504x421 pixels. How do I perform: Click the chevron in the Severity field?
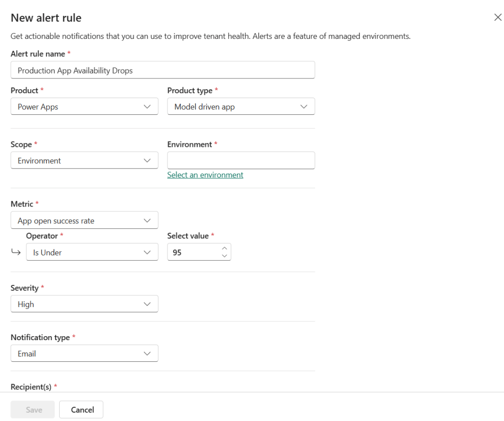(x=147, y=304)
